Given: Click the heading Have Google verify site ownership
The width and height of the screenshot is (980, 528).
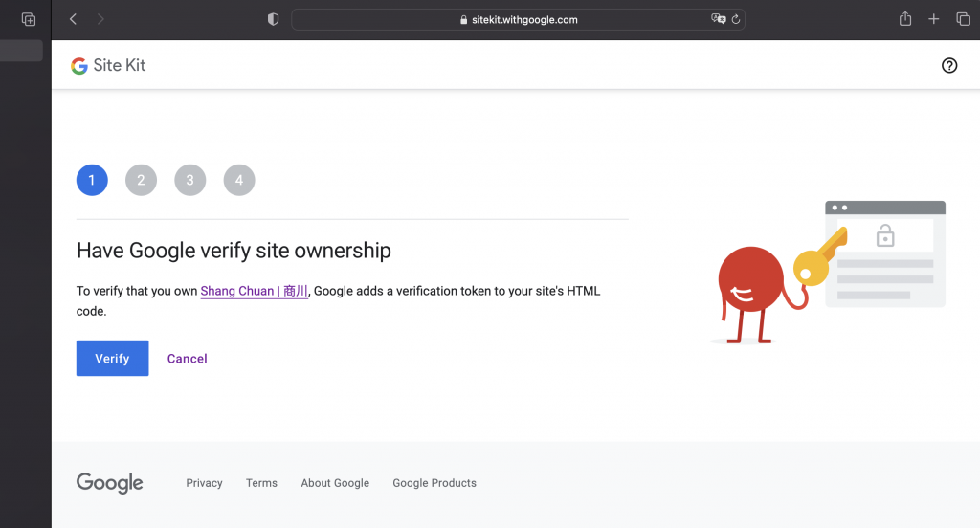Looking at the screenshot, I should tap(234, 251).
